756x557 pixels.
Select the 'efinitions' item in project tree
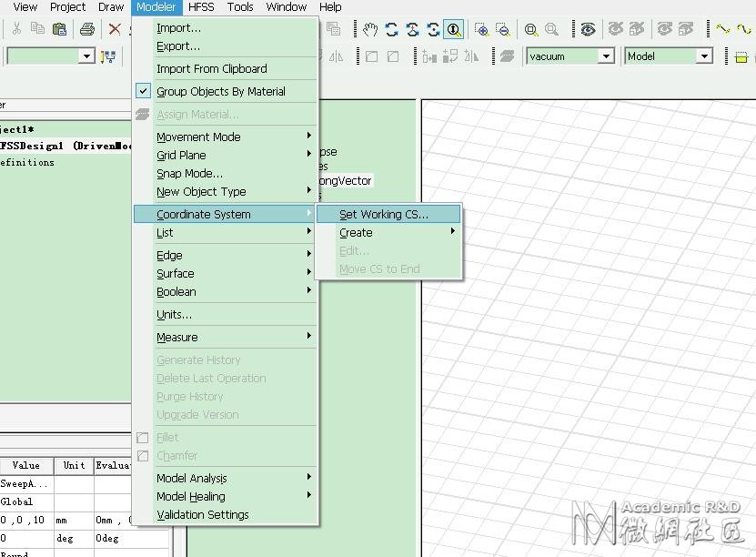pyautogui.click(x=27, y=163)
